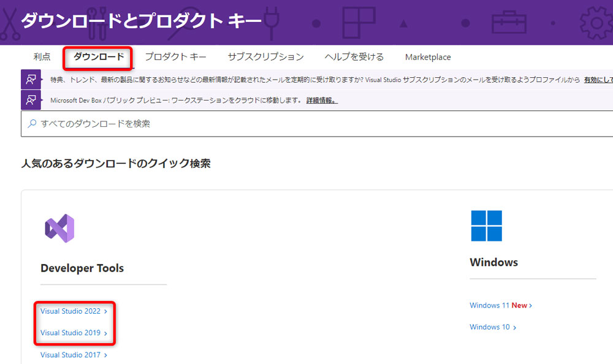
Task: Click the 人気のあるダウンロードのクイック検索 heading
Action: (x=116, y=164)
